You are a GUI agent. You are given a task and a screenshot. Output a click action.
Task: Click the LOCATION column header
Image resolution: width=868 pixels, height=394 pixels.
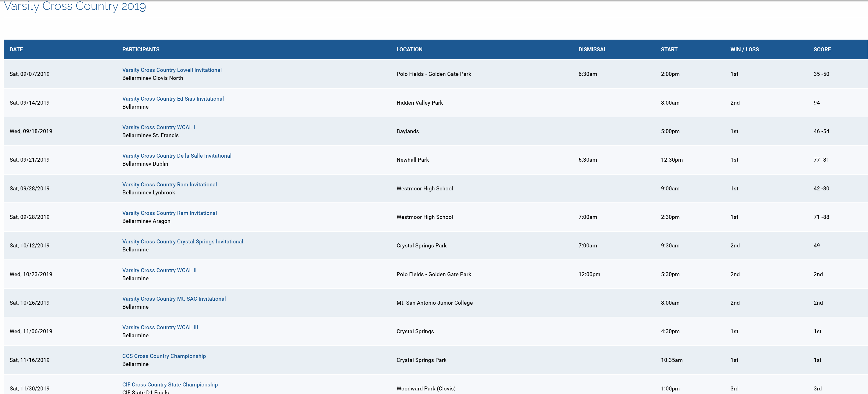[x=409, y=49]
